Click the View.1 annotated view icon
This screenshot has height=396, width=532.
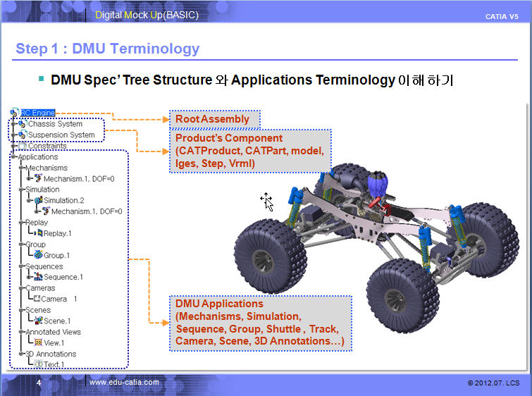[38, 342]
